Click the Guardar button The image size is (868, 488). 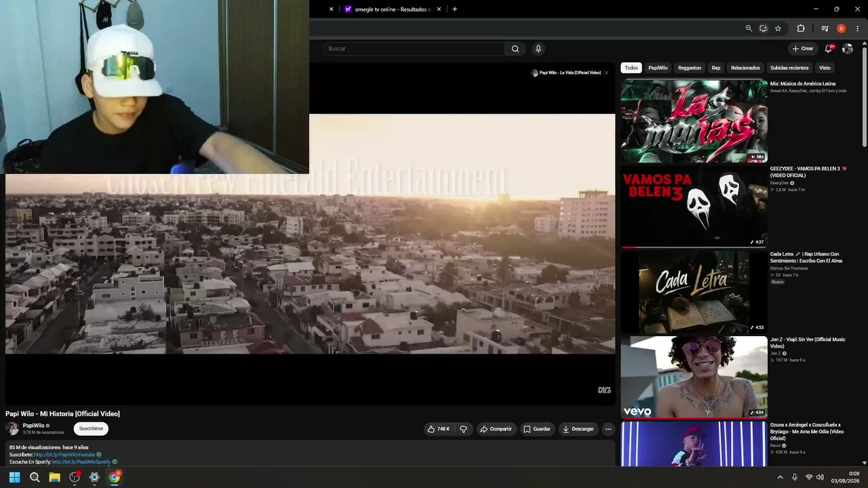tap(537, 429)
